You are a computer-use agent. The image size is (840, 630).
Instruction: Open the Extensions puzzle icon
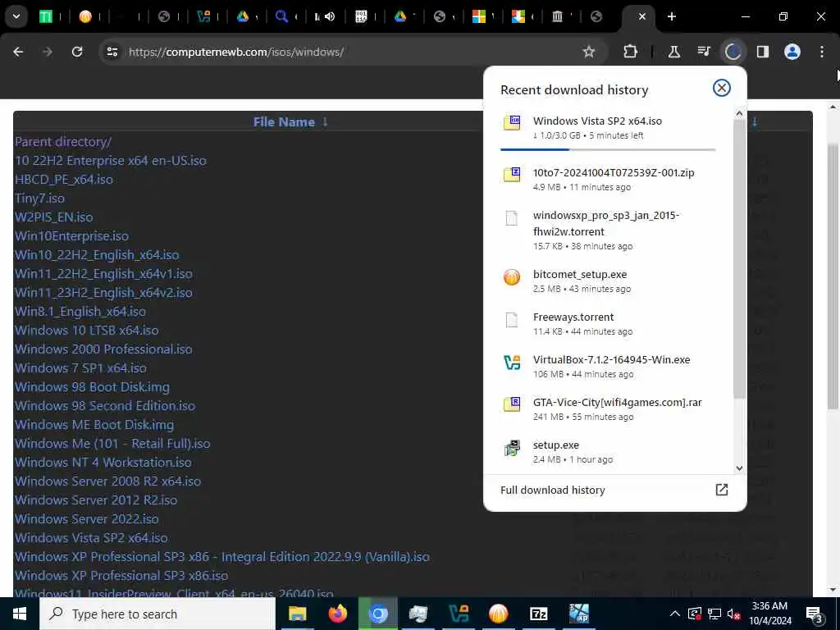pos(631,52)
